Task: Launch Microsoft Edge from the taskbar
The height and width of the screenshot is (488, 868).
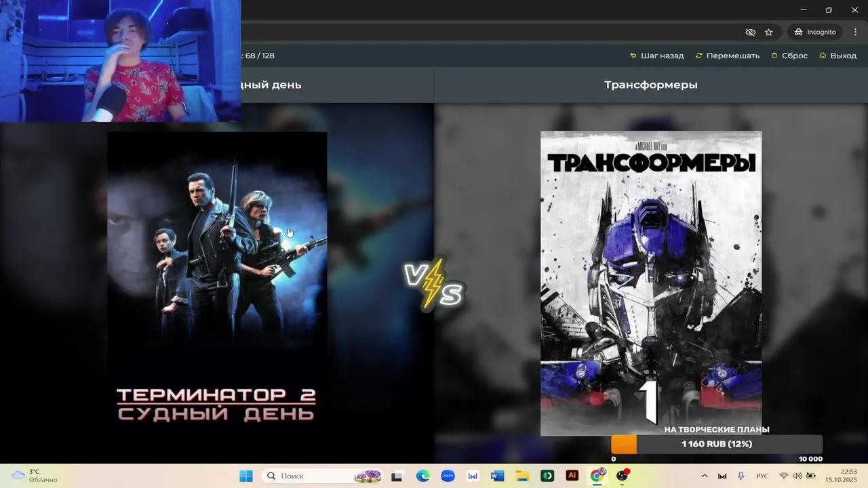Action: pyautogui.click(x=422, y=476)
